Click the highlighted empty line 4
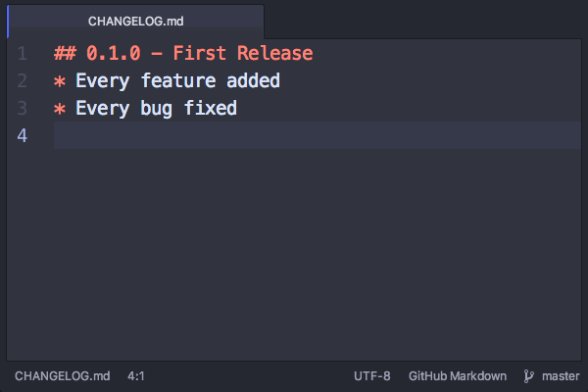588x392 pixels. 318,135
